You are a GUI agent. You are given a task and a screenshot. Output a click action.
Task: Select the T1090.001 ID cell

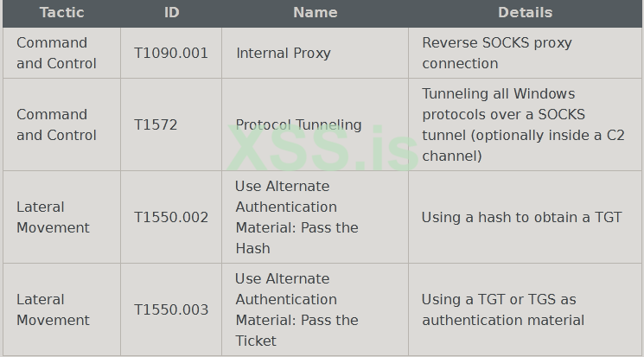pyautogui.click(x=171, y=53)
